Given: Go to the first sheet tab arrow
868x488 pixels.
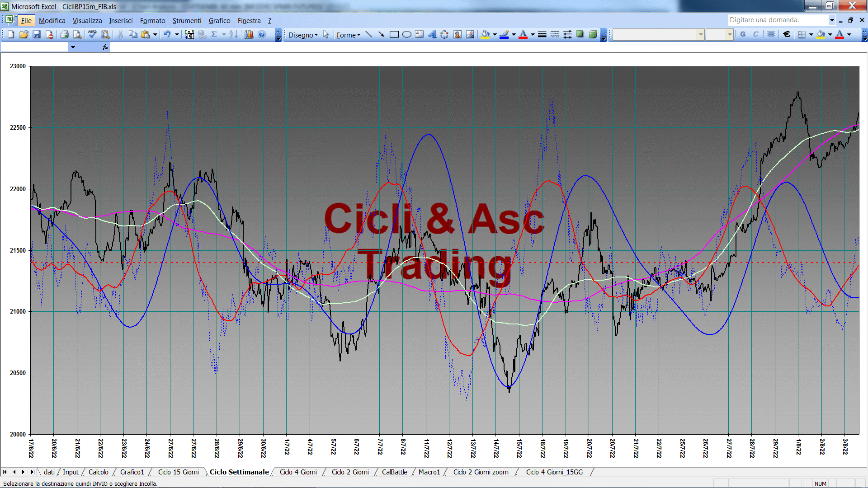Looking at the screenshot, I should [5, 472].
